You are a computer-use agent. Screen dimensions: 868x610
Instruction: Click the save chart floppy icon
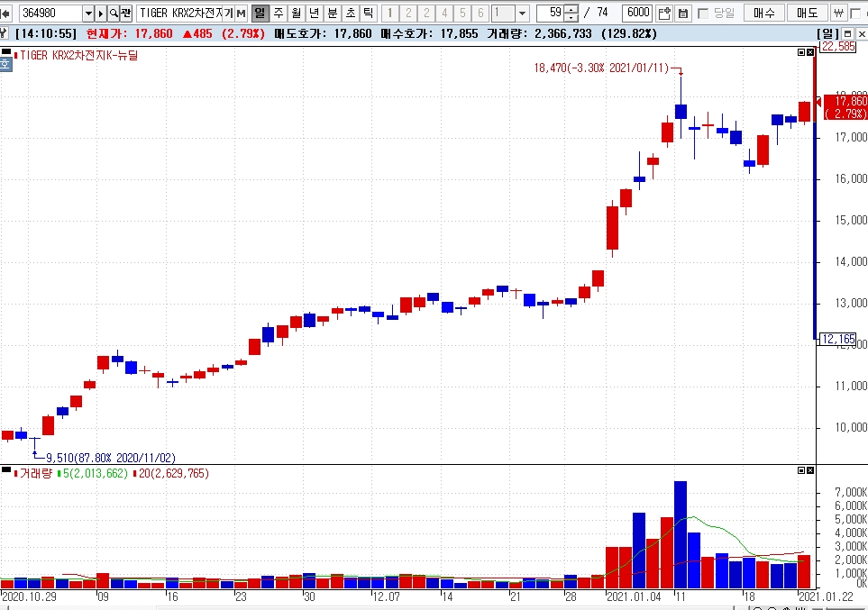(x=683, y=13)
